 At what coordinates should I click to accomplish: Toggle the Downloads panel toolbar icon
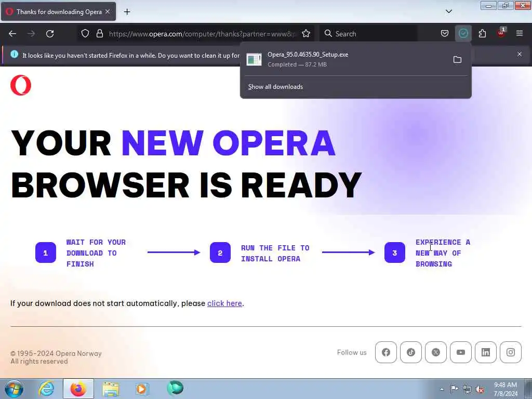[463, 33]
